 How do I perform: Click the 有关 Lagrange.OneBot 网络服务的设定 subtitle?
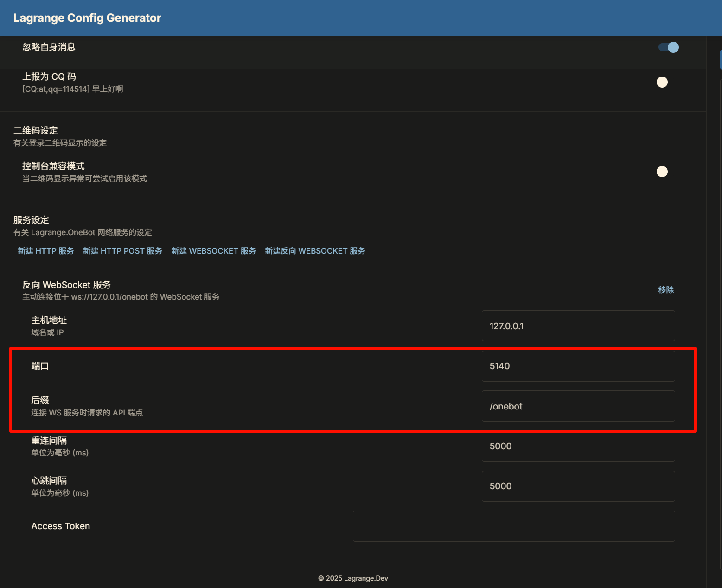(x=83, y=232)
